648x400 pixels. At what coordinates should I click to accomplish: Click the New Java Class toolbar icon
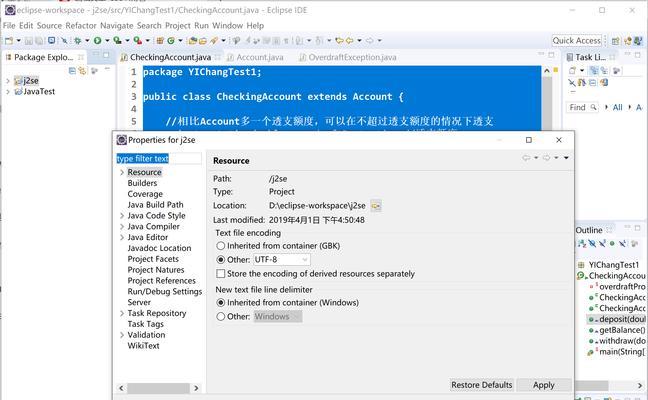click(x=171, y=40)
